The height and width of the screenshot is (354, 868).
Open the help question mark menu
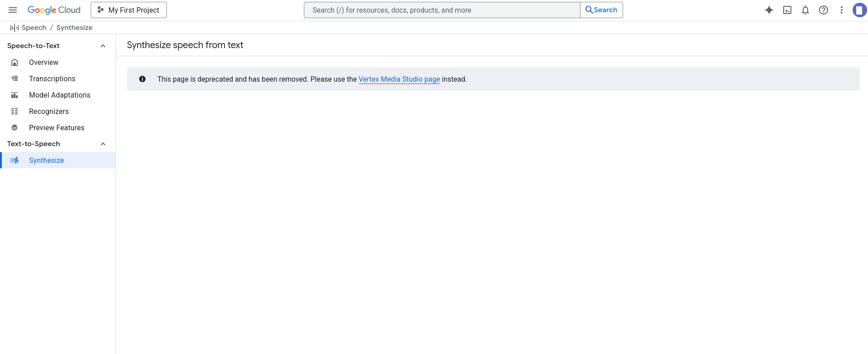click(824, 10)
